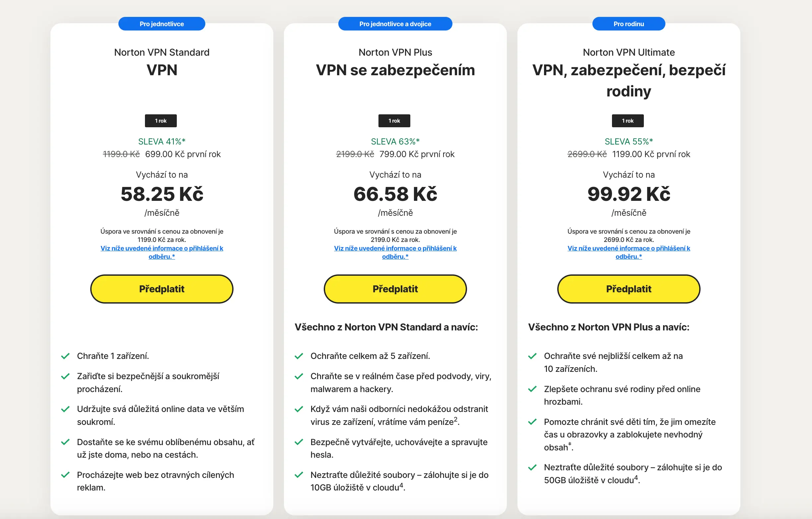The image size is (812, 519).
Task: Subscribe to Norton VPN Plus plan
Action: [x=395, y=289]
